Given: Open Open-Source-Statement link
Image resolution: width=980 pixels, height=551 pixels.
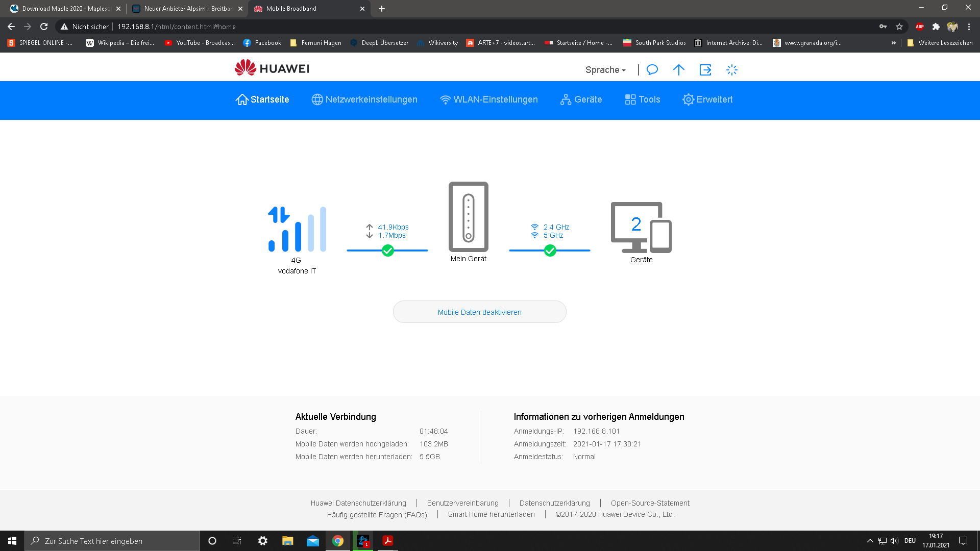Looking at the screenshot, I should click(650, 503).
